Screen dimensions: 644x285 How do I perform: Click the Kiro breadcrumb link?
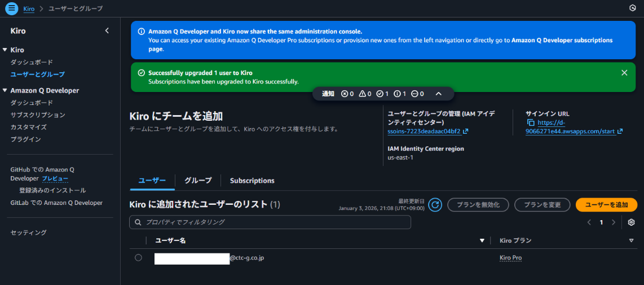point(29,8)
